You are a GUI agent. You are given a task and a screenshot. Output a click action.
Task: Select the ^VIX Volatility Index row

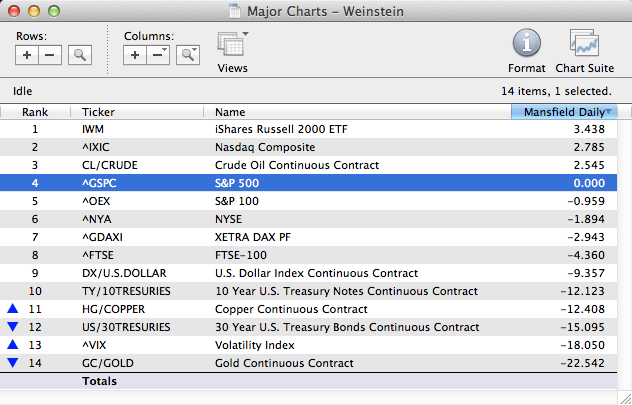300,345
